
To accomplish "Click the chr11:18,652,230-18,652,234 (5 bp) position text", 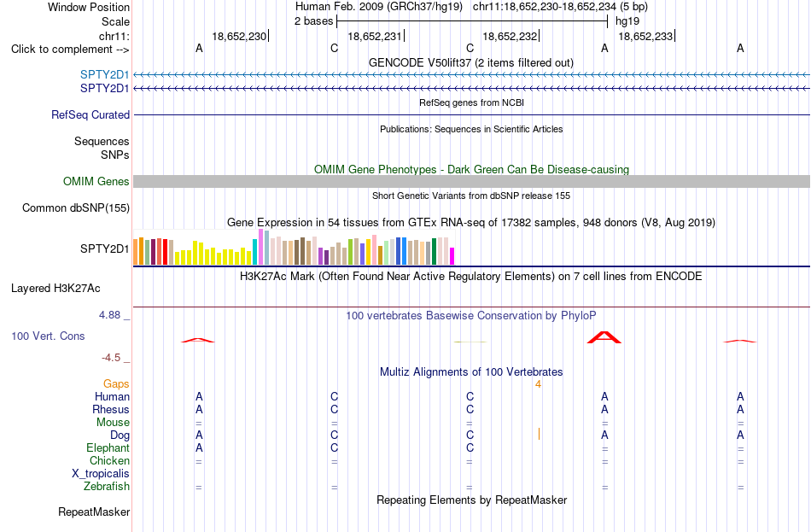I will click(560, 7).
